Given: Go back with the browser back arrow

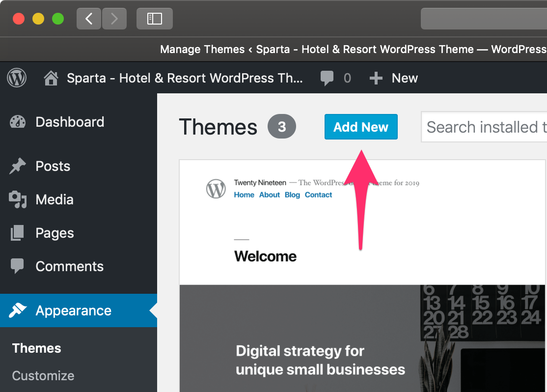Looking at the screenshot, I should pyautogui.click(x=88, y=19).
